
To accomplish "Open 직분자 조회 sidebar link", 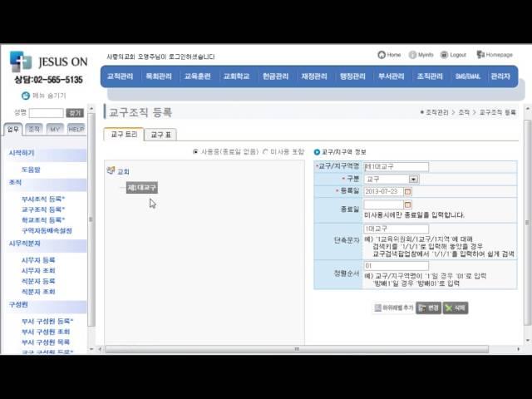I will (x=38, y=292).
